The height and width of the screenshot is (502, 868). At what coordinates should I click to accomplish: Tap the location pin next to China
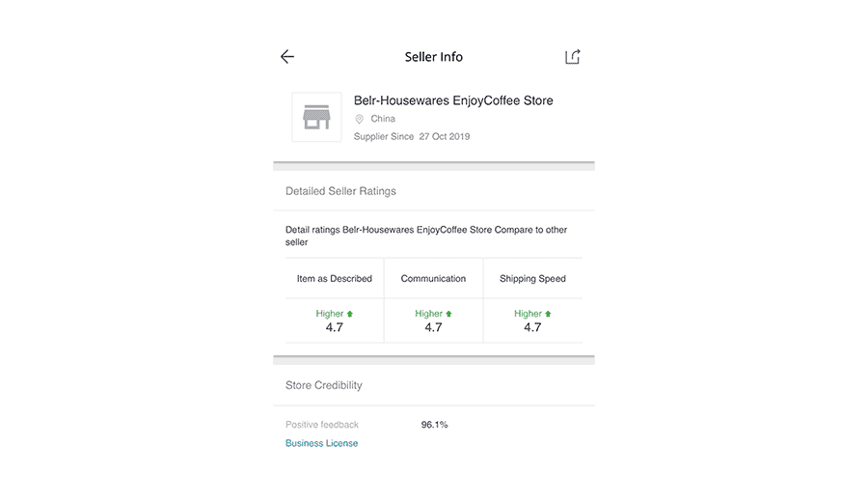360,119
